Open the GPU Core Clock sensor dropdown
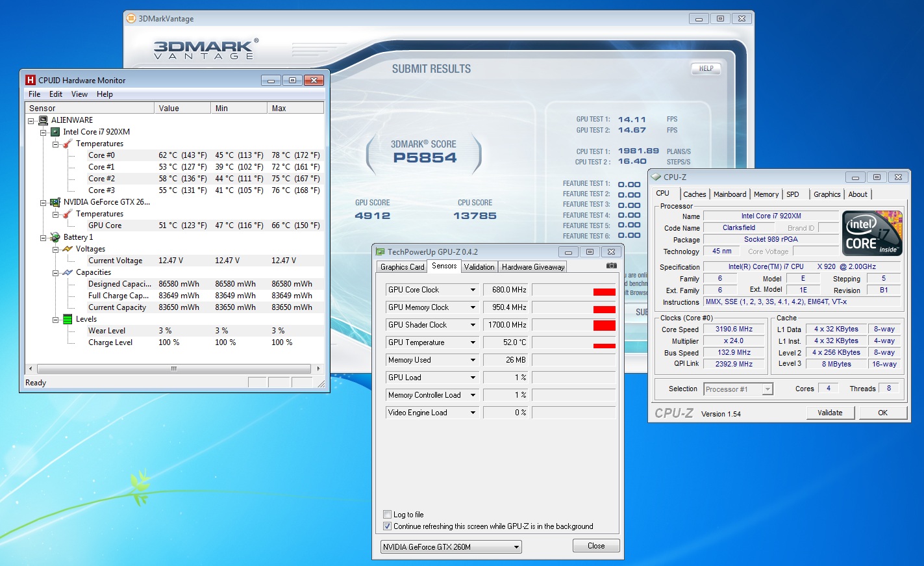Image resolution: width=924 pixels, height=566 pixels. click(x=473, y=290)
